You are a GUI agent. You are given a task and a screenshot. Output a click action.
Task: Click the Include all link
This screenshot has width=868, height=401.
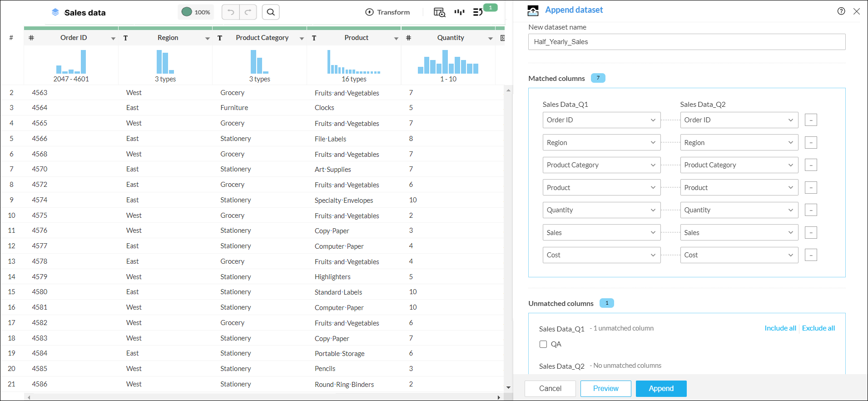780,328
